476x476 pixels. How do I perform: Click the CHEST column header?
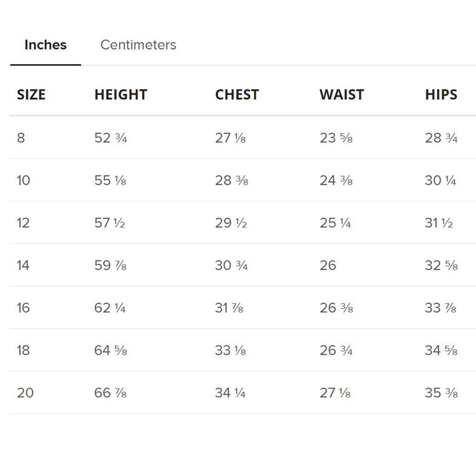[x=237, y=94]
